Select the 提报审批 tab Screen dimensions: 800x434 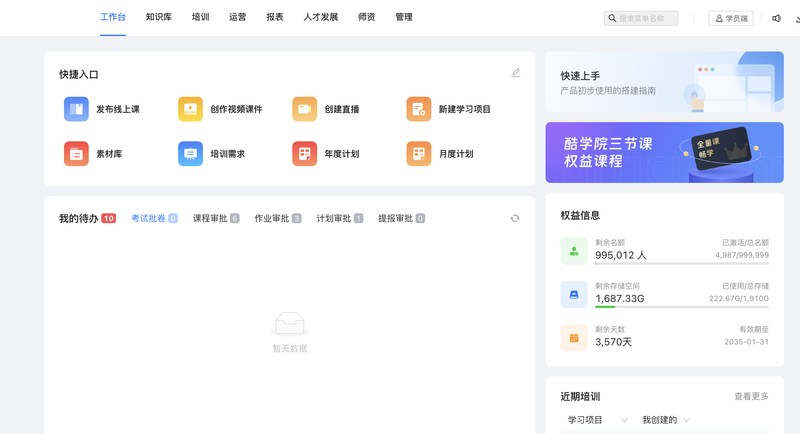(x=401, y=218)
